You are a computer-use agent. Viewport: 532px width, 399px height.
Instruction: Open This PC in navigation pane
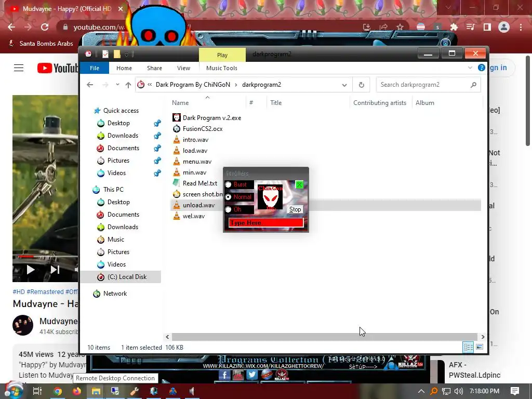(113, 190)
